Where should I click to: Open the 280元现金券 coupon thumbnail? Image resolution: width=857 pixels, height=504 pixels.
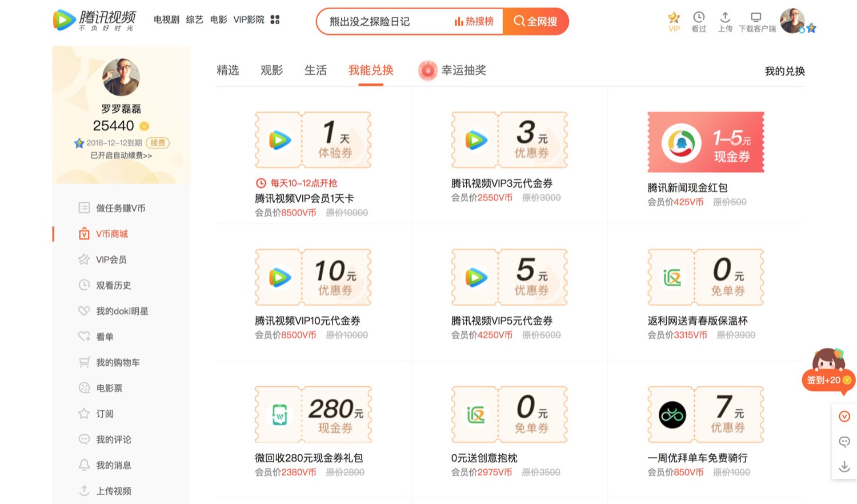coord(313,414)
